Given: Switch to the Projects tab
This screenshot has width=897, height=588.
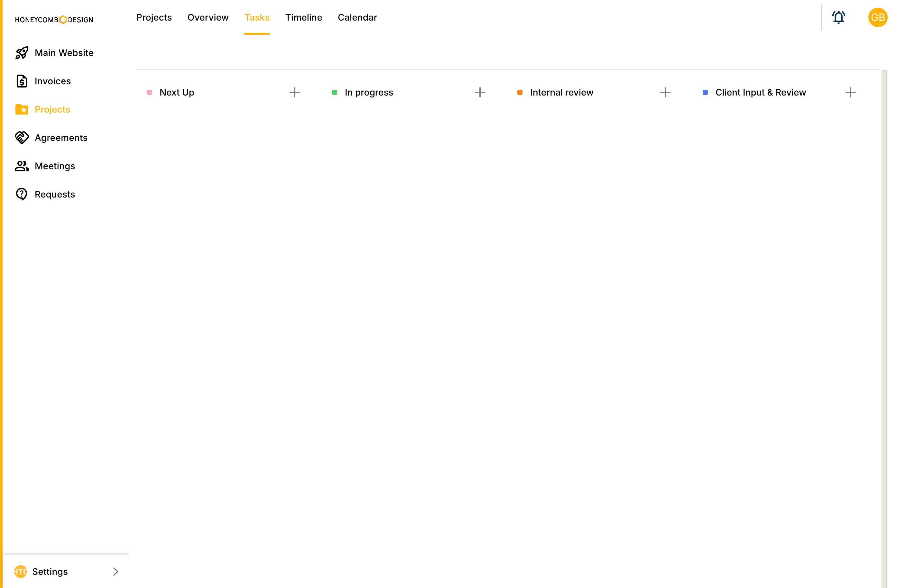Looking at the screenshot, I should pos(154,17).
